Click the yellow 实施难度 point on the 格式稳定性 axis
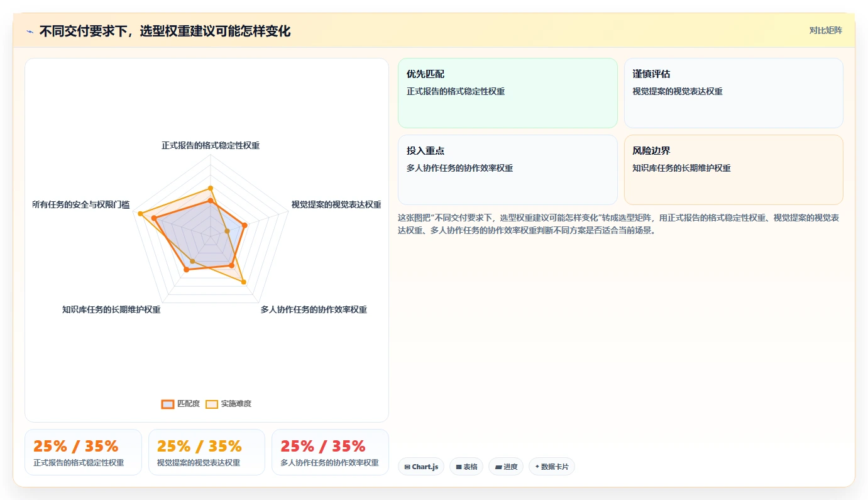This screenshot has width=868, height=500. (x=211, y=187)
